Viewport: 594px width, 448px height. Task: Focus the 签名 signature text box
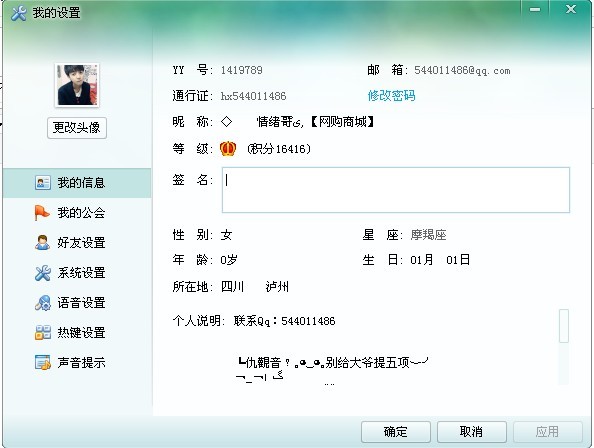[x=396, y=190]
